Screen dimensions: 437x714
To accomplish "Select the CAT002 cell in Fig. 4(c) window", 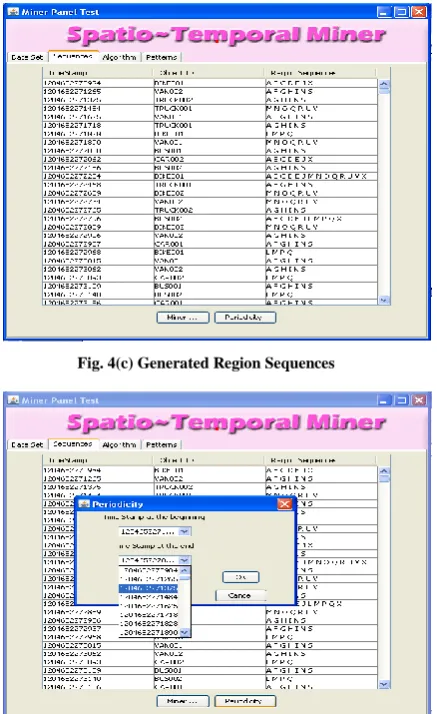I will (x=209, y=159).
